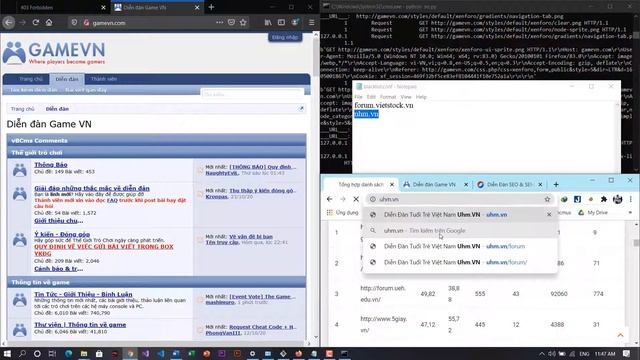Select the uhm.vn/forum/ autocomplete suggestion

pyautogui.click(x=460, y=262)
